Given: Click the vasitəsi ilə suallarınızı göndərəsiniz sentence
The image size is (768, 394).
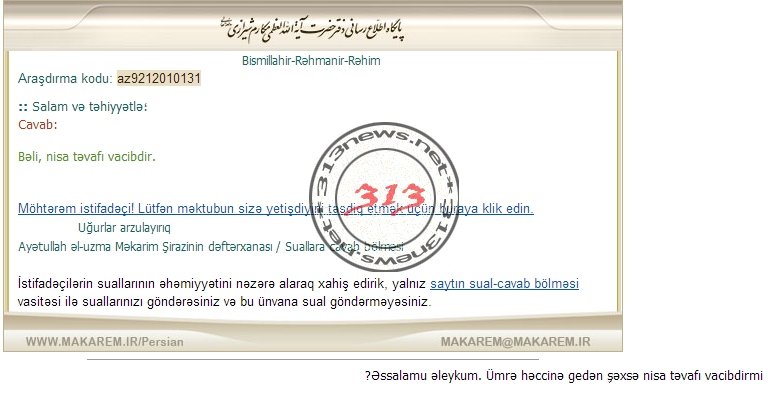Looking at the screenshot, I should [x=224, y=301].
